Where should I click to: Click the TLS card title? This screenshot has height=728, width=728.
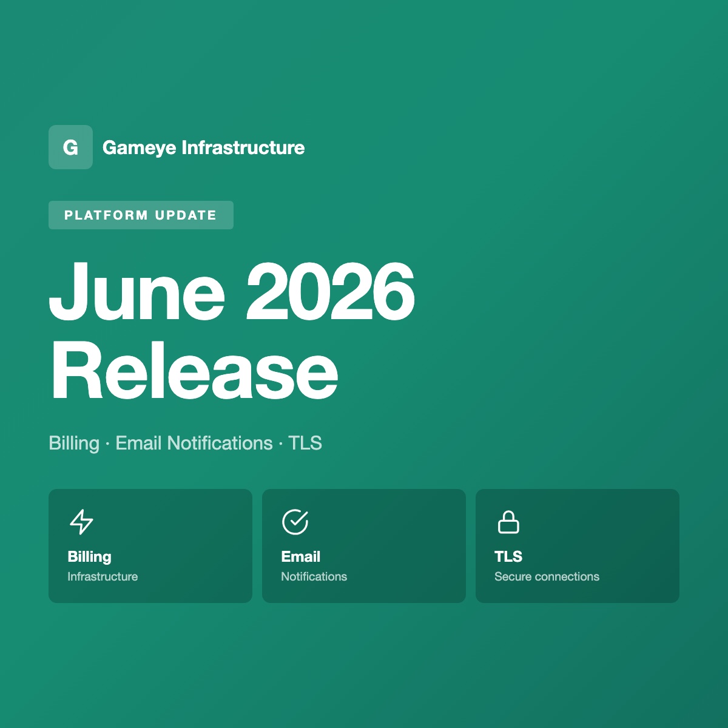(x=508, y=556)
